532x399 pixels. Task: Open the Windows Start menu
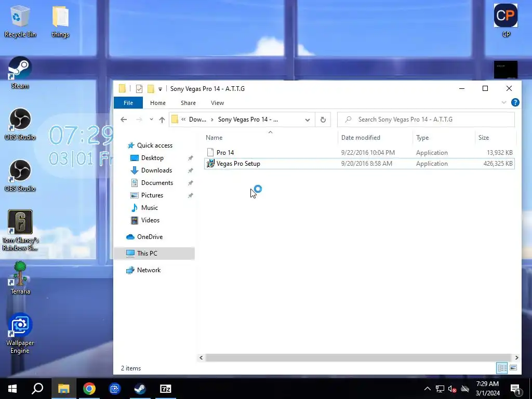[12, 389]
